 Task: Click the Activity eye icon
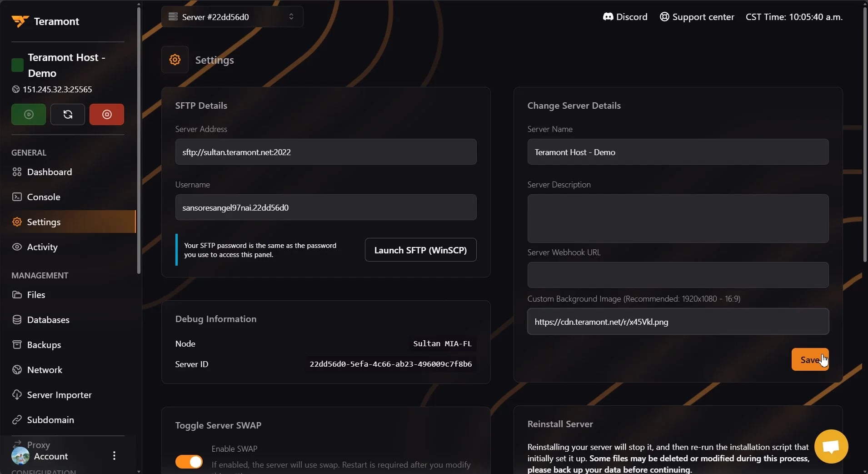(17, 247)
